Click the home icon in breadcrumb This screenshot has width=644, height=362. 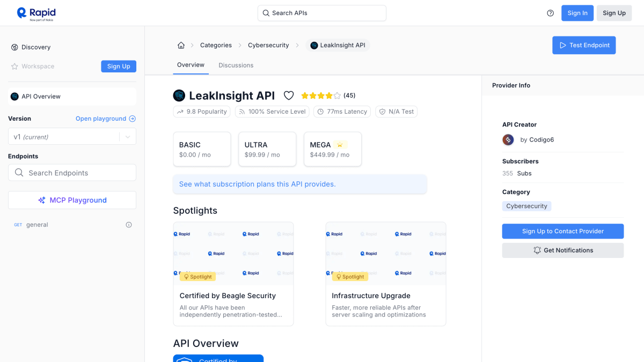181,45
